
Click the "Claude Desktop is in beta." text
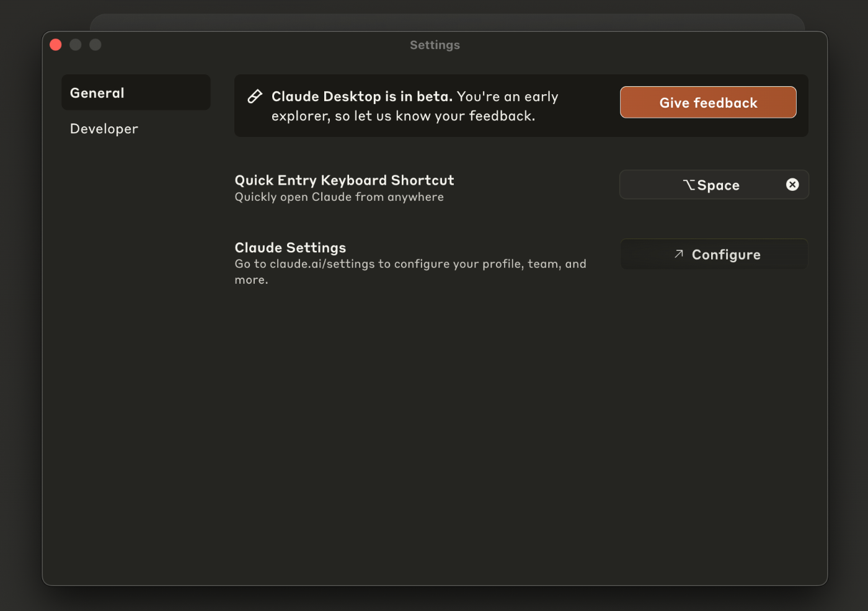click(362, 97)
